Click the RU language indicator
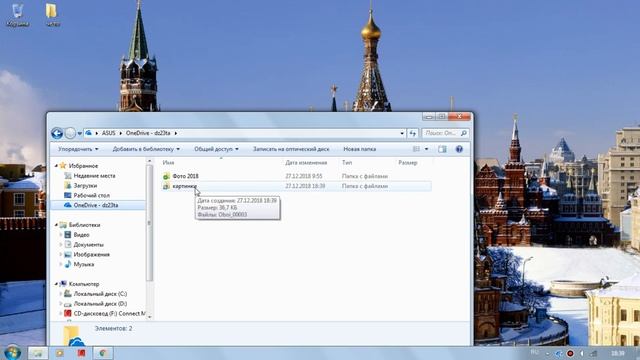 point(534,352)
